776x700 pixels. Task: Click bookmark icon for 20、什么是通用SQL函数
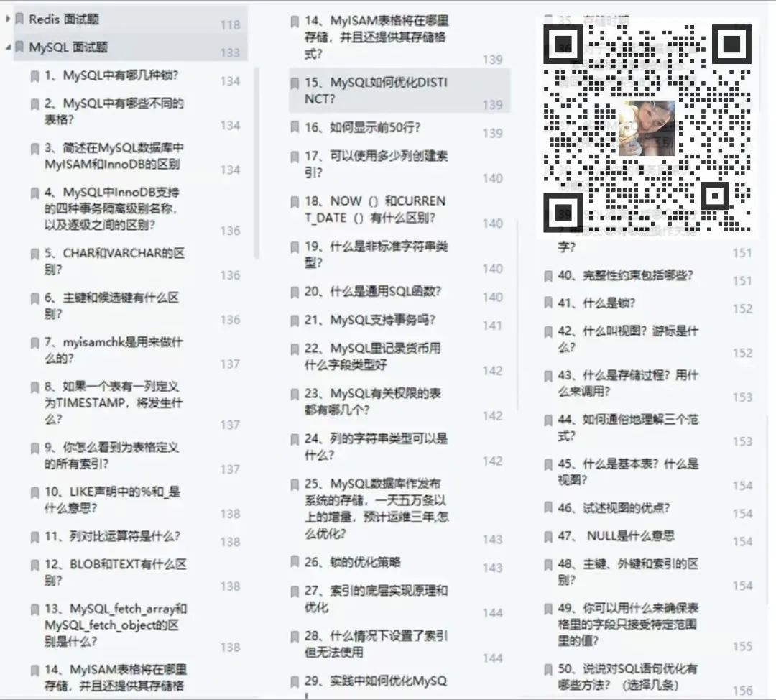tap(295, 292)
